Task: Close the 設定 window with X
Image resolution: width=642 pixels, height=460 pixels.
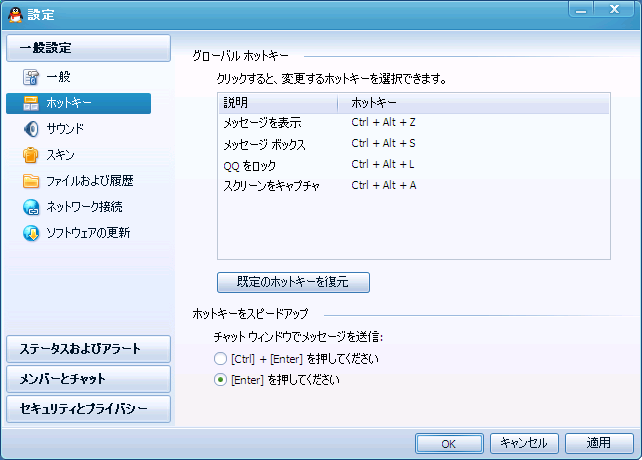Action: tap(614, 9)
